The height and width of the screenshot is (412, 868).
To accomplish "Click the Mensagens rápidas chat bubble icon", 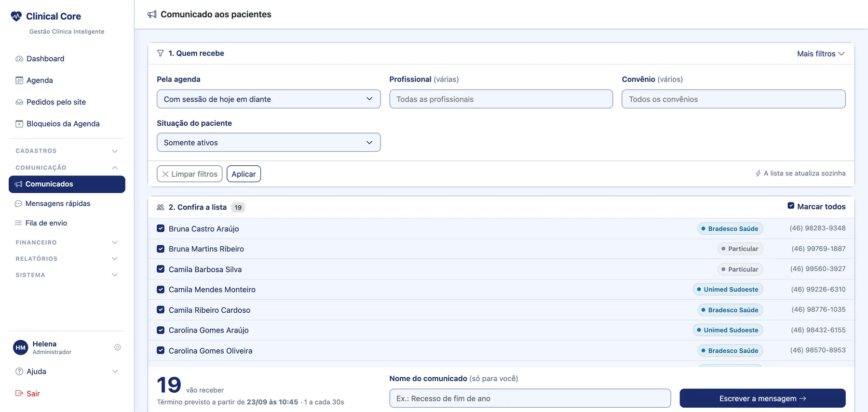I will click(x=18, y=204).
